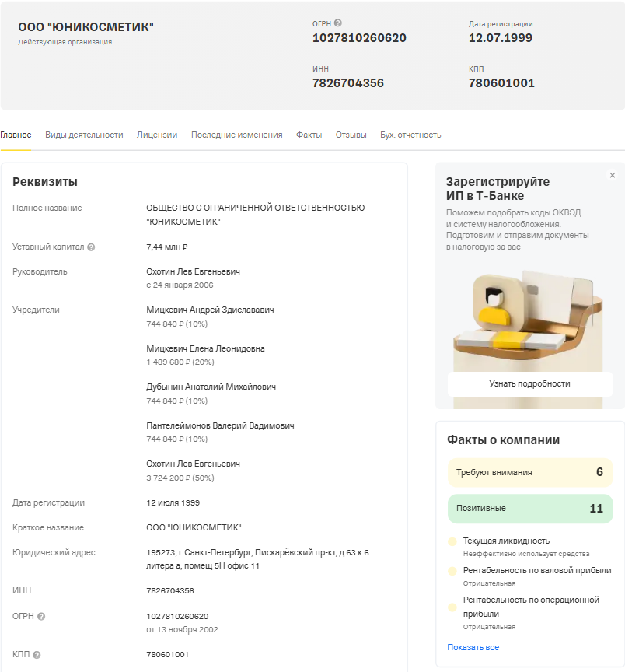Click dot next to Рентабельность по валовой прибыли
The image size is (625, 672).
point(450,569)
